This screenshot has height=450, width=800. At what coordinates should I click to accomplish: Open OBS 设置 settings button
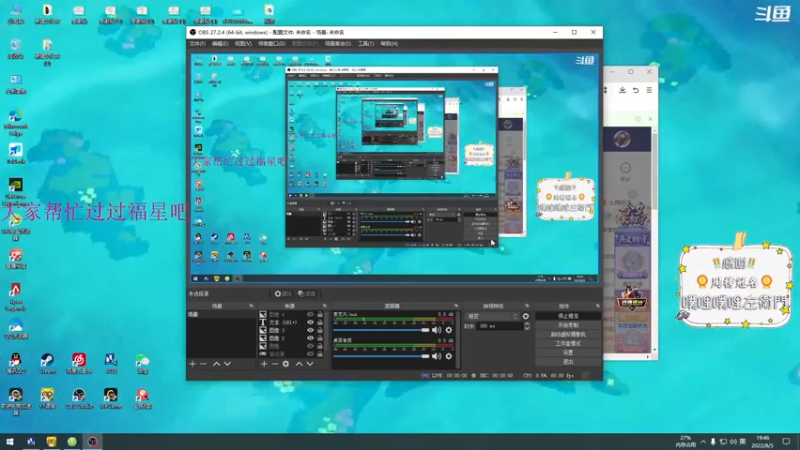click(x=568, y=353)
